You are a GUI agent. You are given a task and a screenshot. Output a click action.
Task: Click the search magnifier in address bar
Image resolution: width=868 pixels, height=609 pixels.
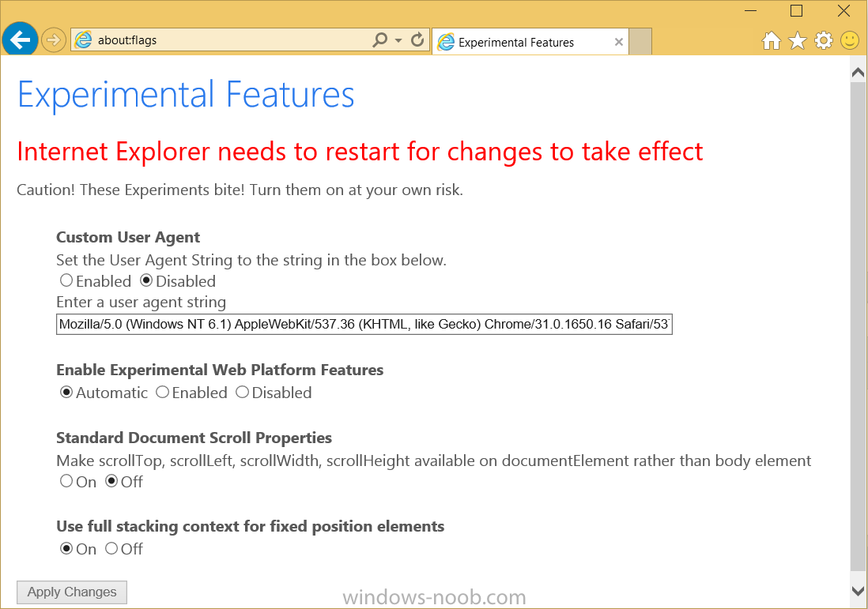pyautogui.click(x=379, y=39)
